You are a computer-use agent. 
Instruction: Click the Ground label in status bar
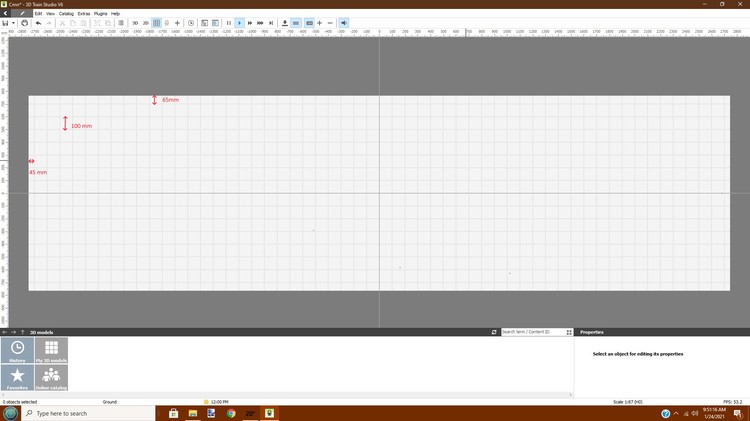110,402
